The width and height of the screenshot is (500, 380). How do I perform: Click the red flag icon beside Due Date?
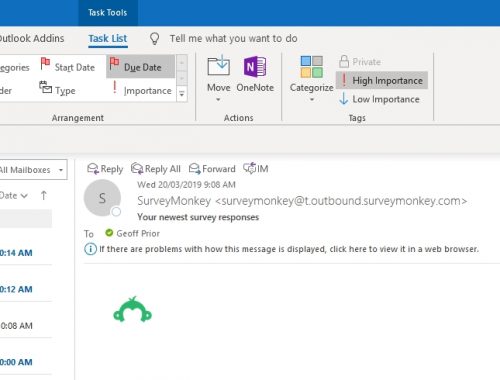[114, 63]
